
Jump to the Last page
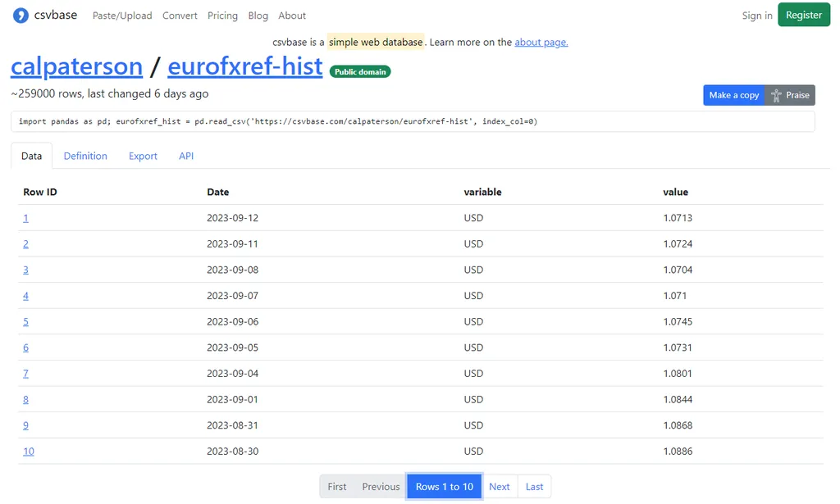click(534, 487)
